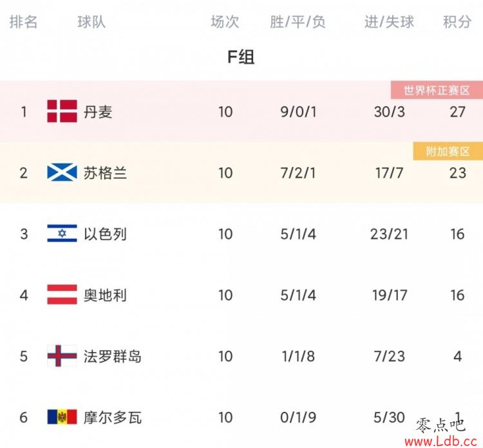The image size is (483, 448).
Task: Select 奥地利 goals value 19/17
Action: (x=390, y=295)
